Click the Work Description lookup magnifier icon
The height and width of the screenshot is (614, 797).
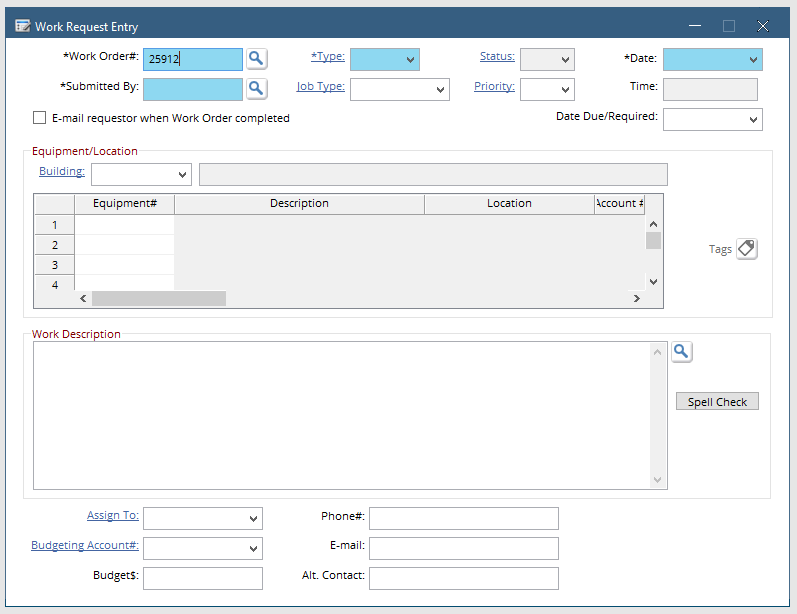pos(681,352)
